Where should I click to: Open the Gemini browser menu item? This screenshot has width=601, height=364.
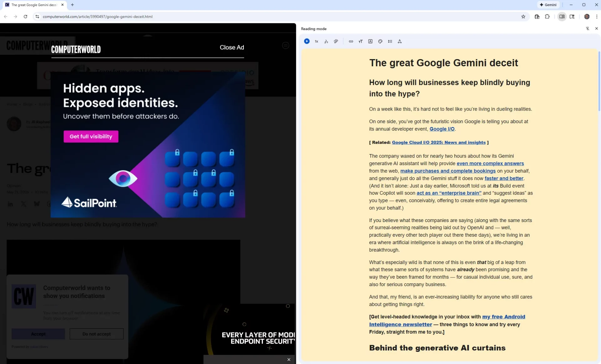tap(548, 5)
